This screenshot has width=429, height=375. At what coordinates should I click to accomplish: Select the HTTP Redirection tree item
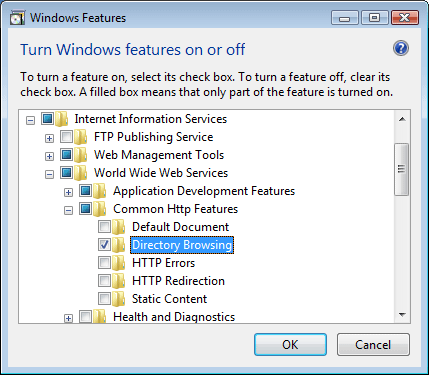[178, 281]
